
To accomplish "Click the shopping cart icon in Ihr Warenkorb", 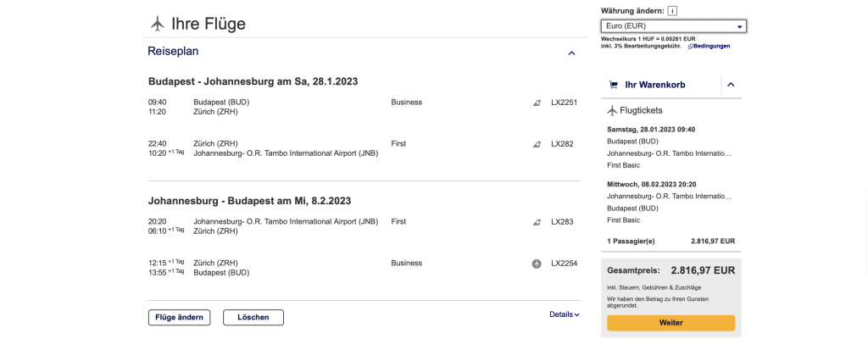I will (x=613, y=85).
